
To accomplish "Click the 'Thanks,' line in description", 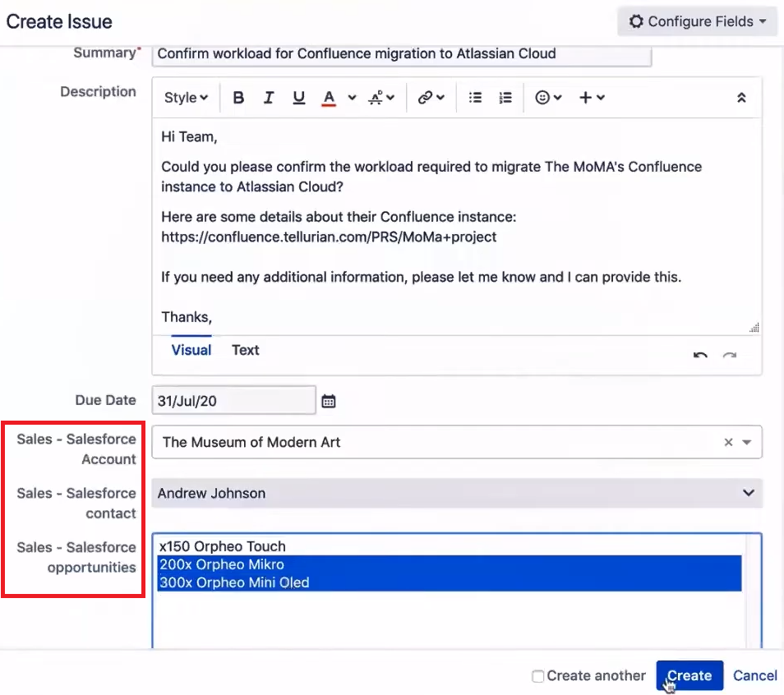I will tap(187, 317).
